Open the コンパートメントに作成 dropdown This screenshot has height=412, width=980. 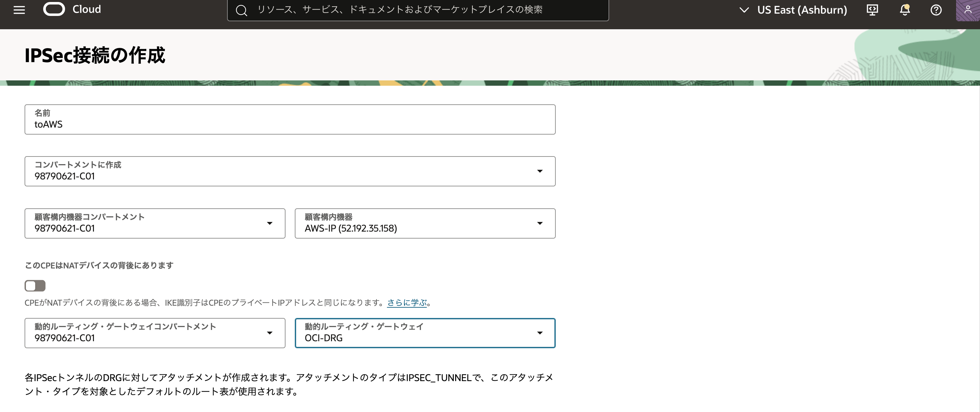point(290,171)
